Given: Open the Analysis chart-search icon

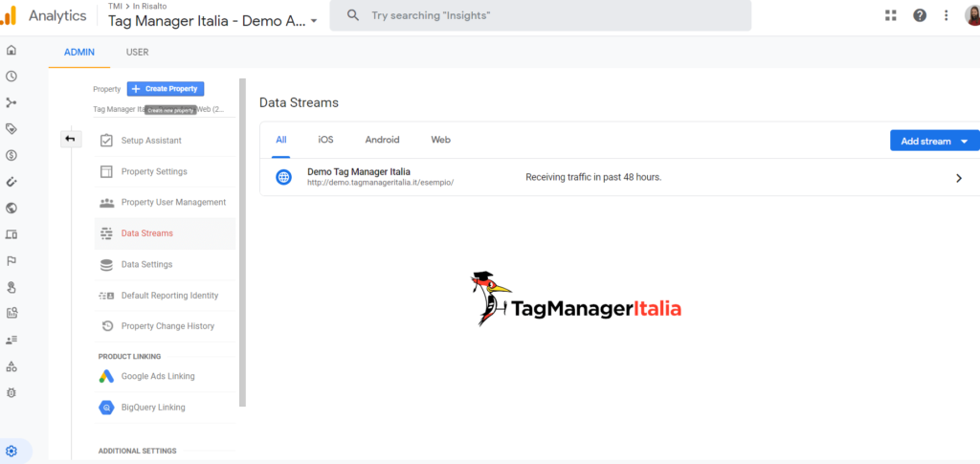Looking at the screenshot, I should click(11, 314).
